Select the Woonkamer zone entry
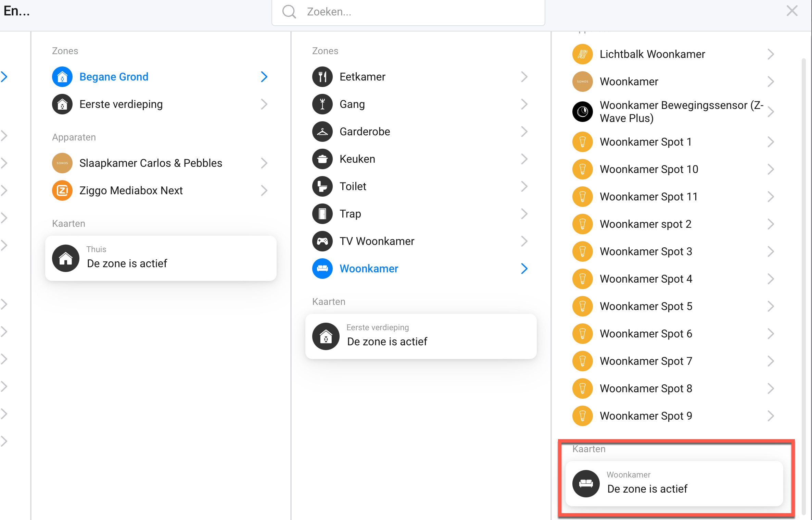This screenshot has height=520, width=812. [x=369, y=269]
